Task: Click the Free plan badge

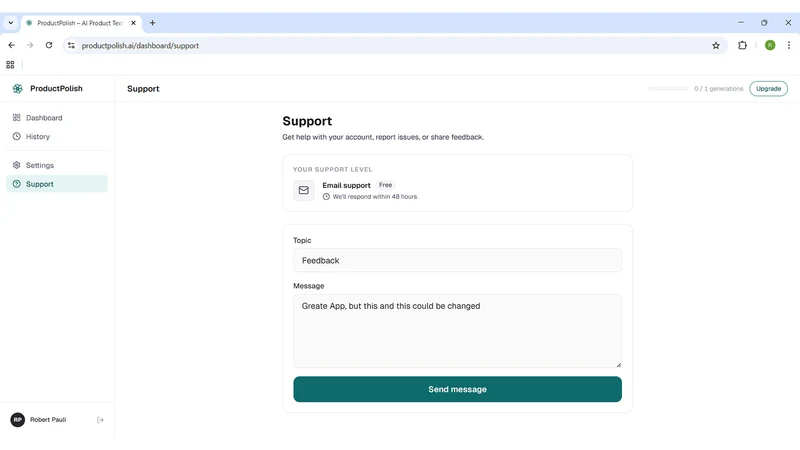Action: (x=385, y=185)
